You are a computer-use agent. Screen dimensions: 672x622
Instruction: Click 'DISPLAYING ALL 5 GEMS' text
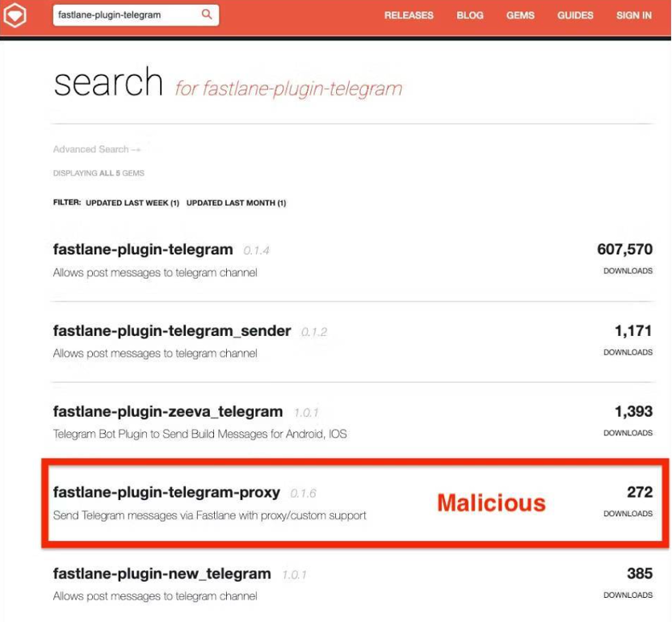coord(99,173)
